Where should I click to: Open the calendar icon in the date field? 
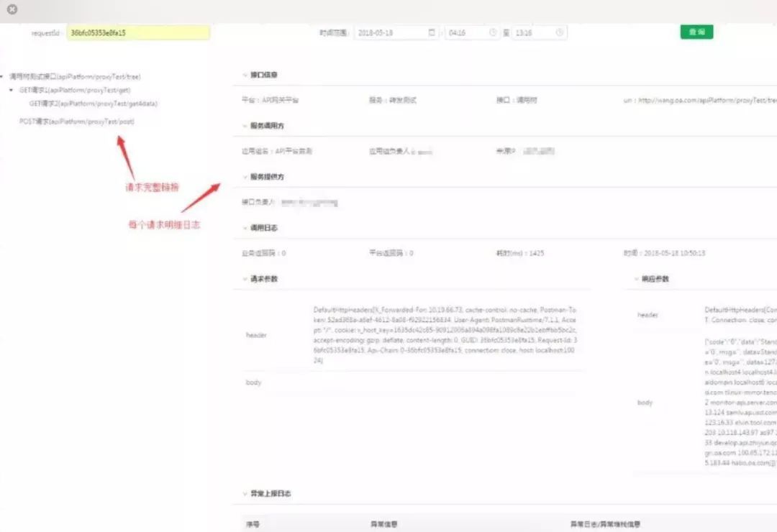432,32
